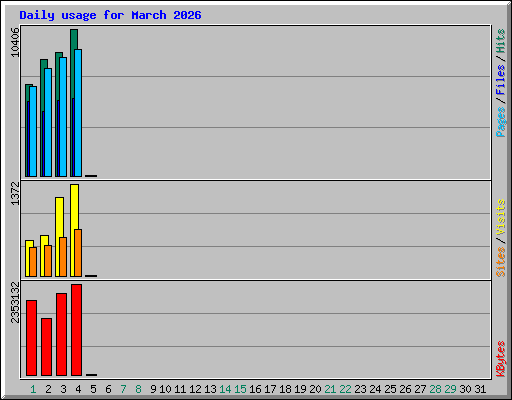
Task: Click day 1 on the x-axis
Action: tap(33, 389)
